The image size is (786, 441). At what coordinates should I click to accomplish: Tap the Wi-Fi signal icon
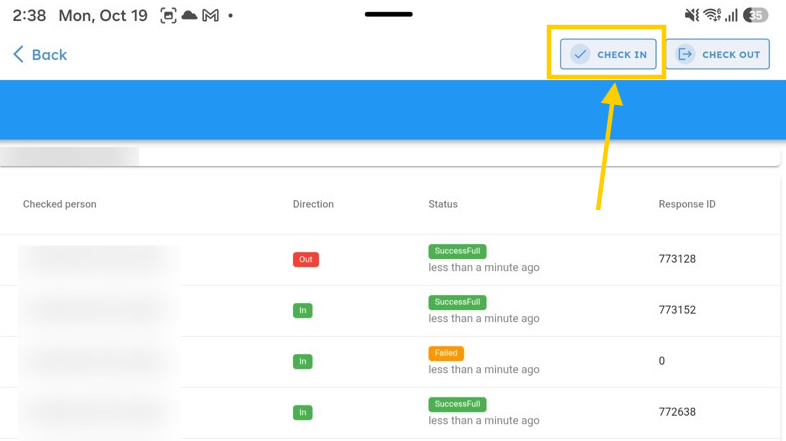tap(712, 16)
